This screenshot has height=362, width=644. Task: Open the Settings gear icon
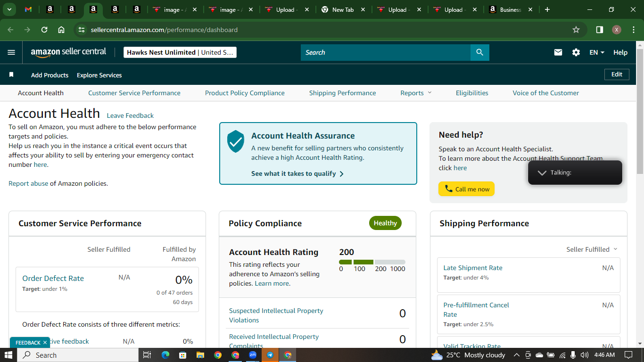click(576, 52)
